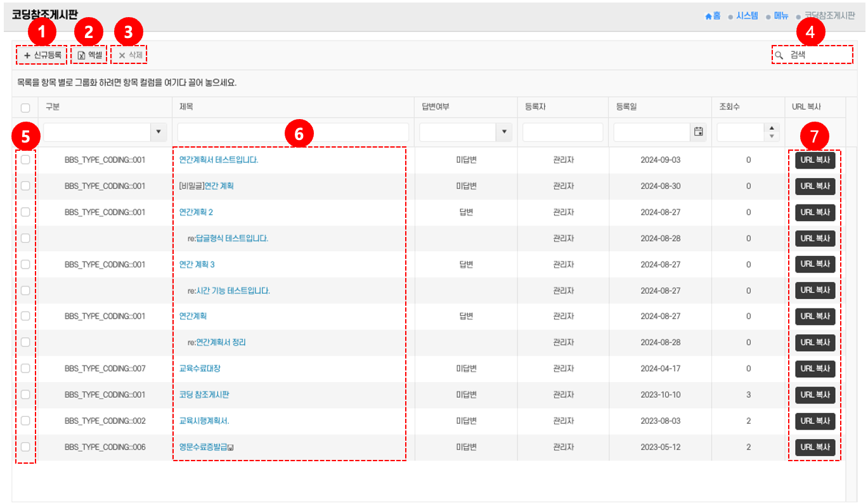Expand the 구분 filter dropdown
868x503 pixels.
point(158,132)
